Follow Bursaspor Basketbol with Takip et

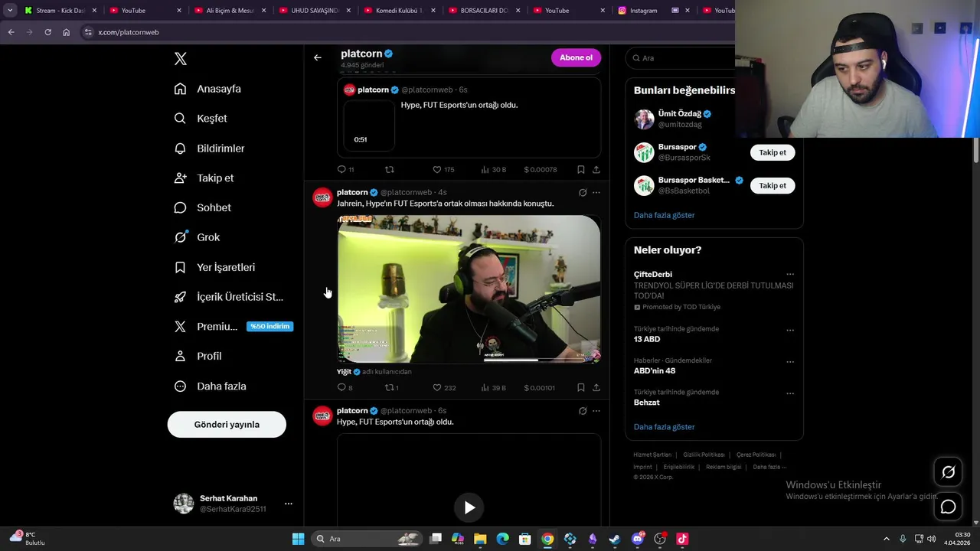(x=773, y=185)
